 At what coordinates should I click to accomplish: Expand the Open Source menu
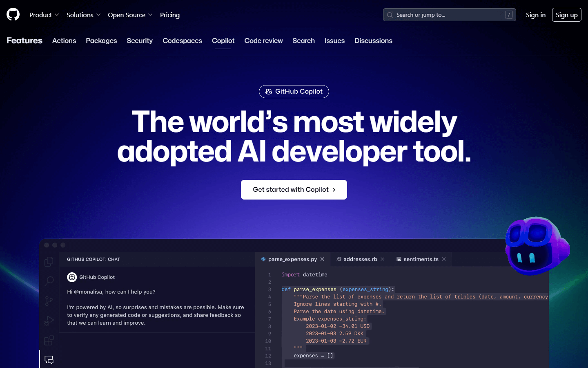(130, 15)
